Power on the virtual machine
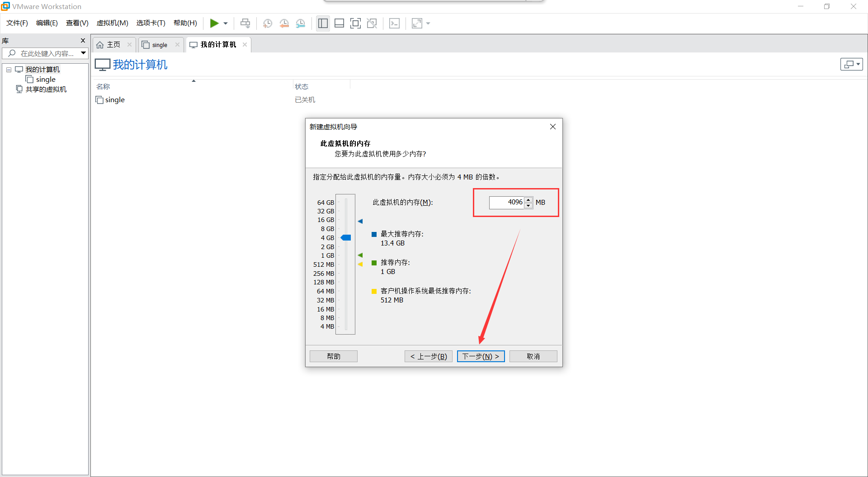The height and width of the screenshot is (477, 868). coord(215,23)
